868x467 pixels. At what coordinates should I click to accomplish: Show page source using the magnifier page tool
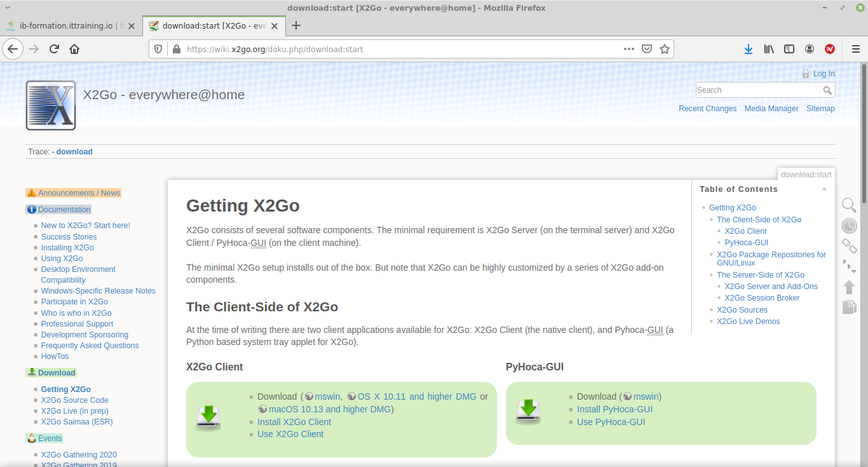click(850, 205)
